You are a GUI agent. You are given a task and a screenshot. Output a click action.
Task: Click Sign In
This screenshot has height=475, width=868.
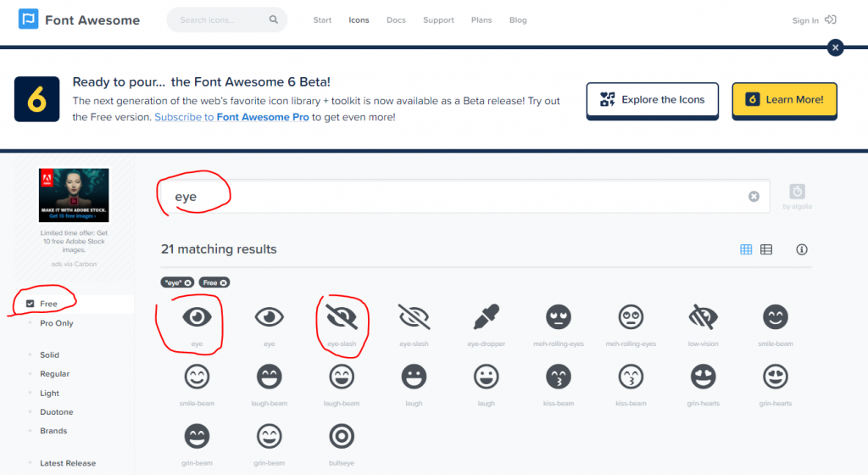click(x=814, y=20)
